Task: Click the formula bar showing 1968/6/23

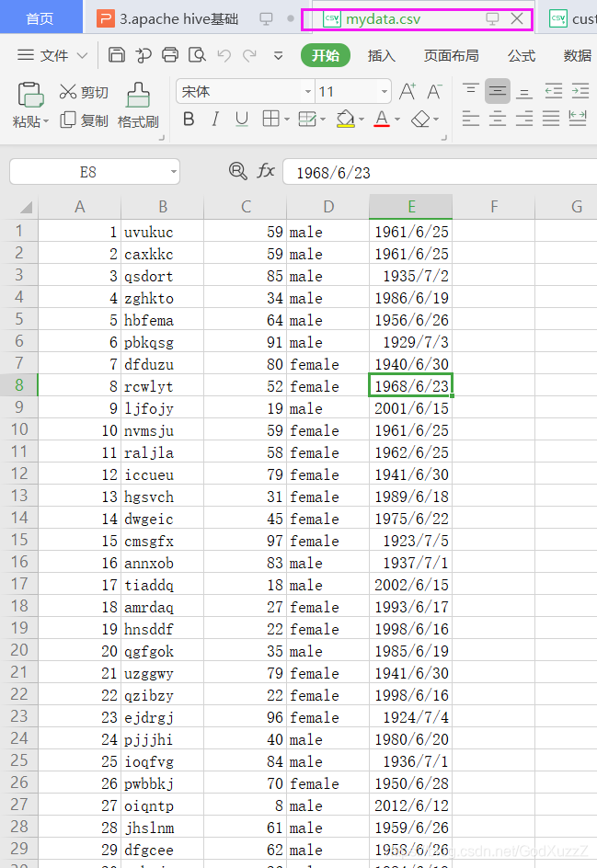Action: pos(440,172)
